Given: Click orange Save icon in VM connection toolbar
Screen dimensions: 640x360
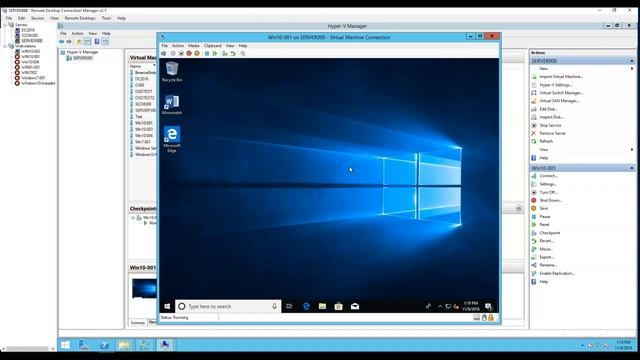Looking at the screenshot, I should 197,53.
